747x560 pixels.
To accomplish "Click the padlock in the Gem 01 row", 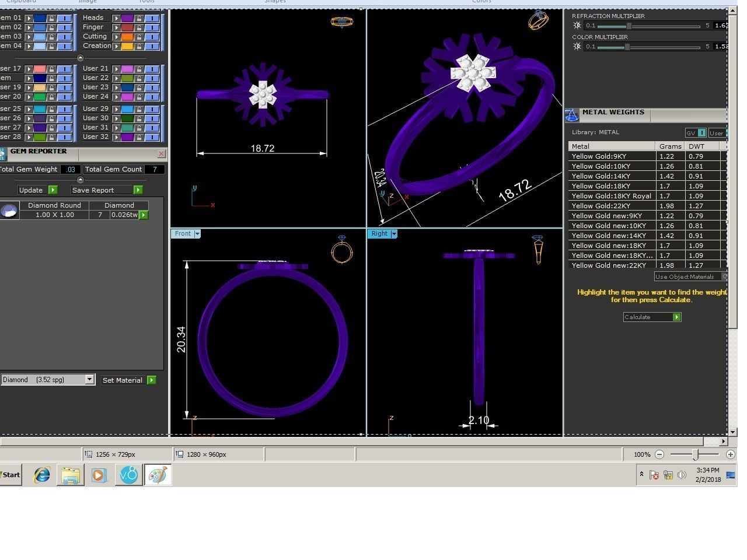I will (51, 18).
